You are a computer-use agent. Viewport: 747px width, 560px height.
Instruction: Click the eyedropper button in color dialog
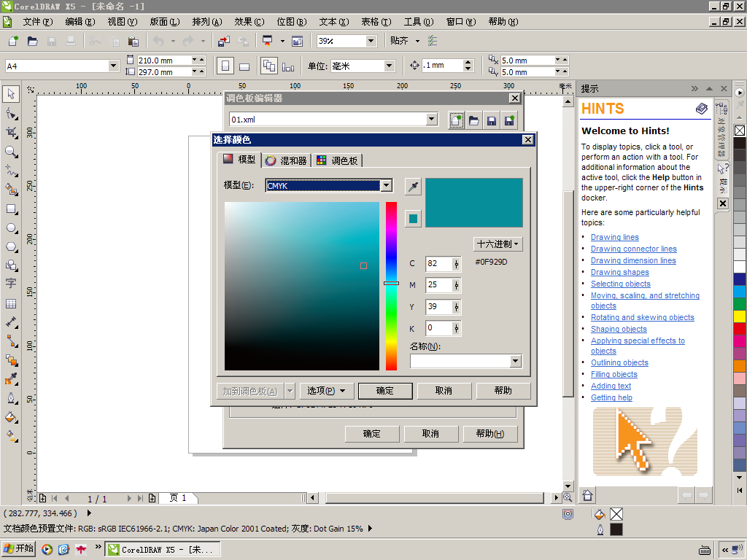[413, 187]
